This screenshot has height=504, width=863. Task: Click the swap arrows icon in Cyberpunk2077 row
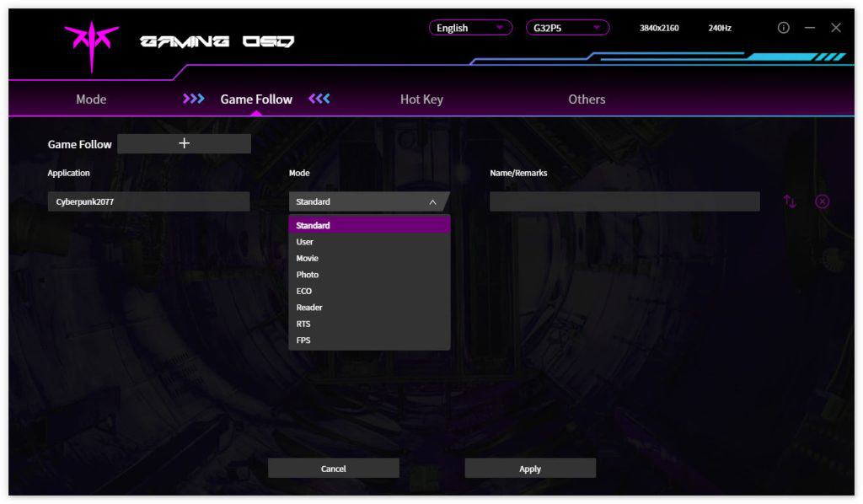[x=790, y=201]
